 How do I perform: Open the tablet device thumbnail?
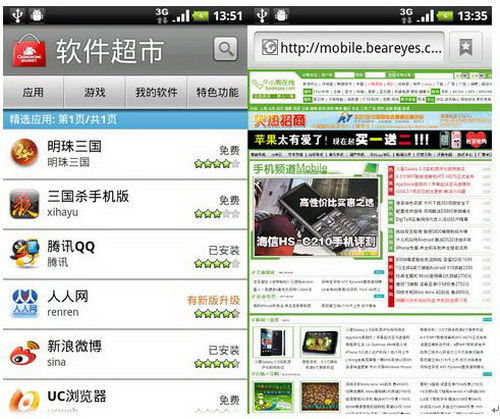(320, 342)
